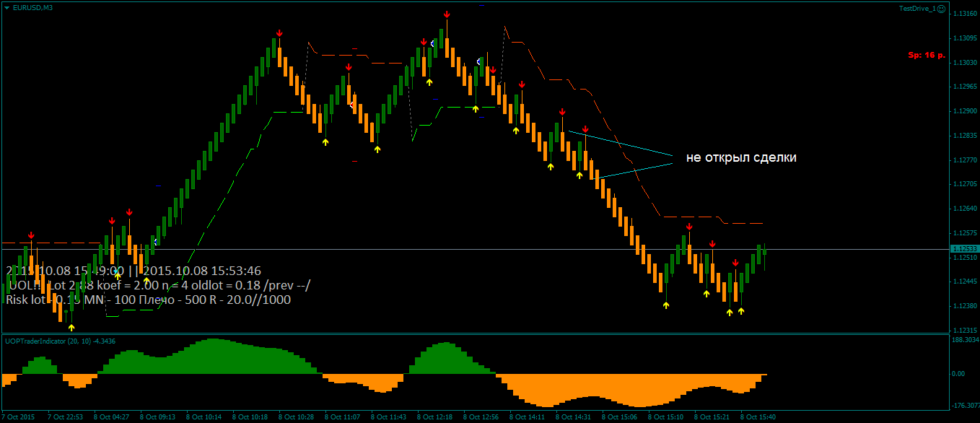
Task: Click the current price tag 1.12533
Action: pyautogui.click(x=964, y=249)
